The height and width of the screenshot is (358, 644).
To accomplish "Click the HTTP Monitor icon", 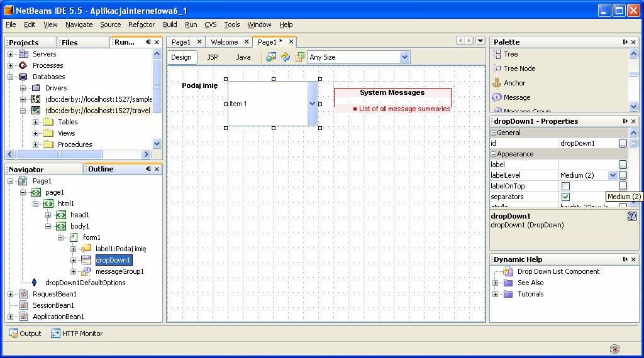I will coord(55,334).
